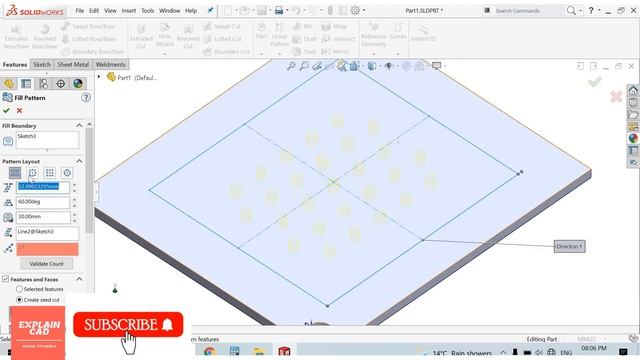The height and width of the screenshot is (360, 640).
Task: Select Perforation pattern layout
Action: (x=15, y=173)
